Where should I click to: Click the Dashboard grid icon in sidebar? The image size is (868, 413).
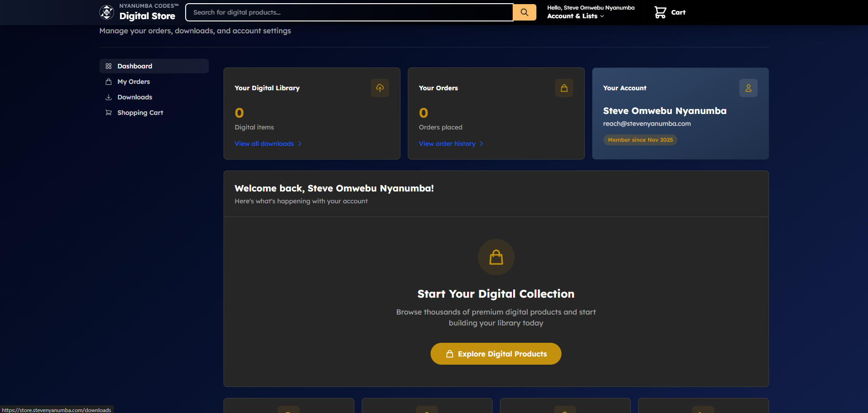click(109, 66)
